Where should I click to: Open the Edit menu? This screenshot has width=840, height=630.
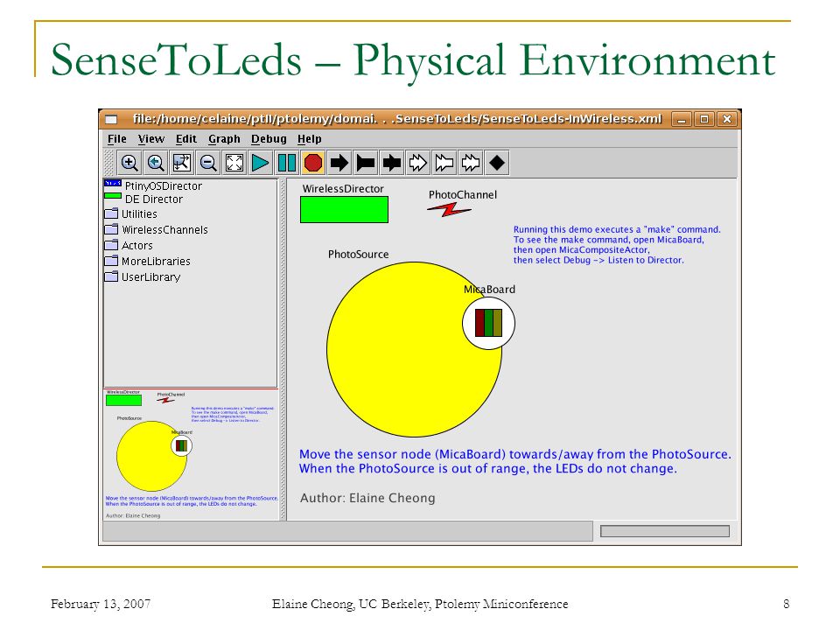[x=185, y=139]
